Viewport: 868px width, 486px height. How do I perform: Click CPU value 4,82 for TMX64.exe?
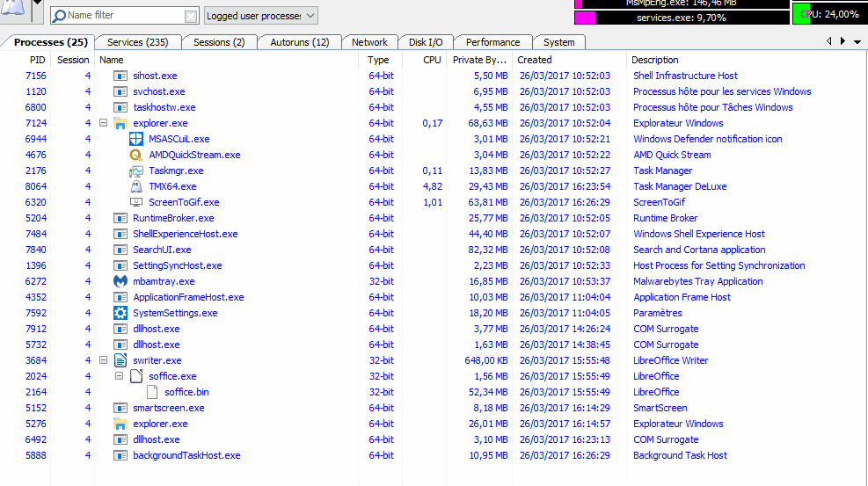[x=433, y=186]
